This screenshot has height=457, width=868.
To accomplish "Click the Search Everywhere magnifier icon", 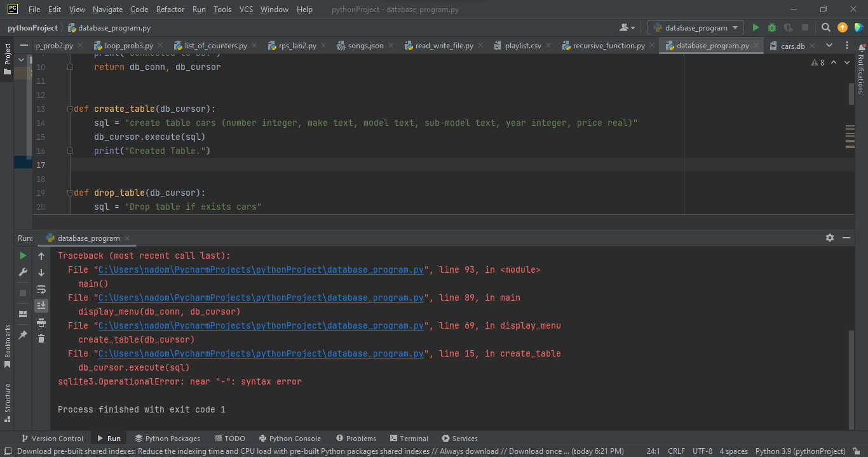I will pyautogui.click(x=825, y=27).
